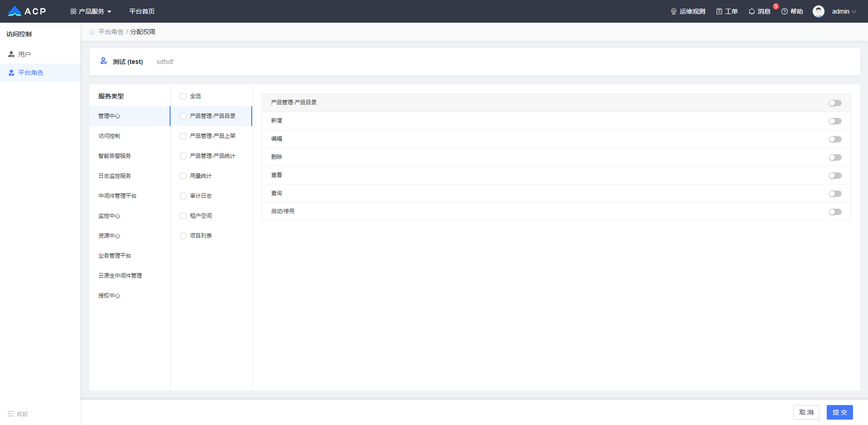
Task: Select the 访问控制 service type
Action: [130, 136]
